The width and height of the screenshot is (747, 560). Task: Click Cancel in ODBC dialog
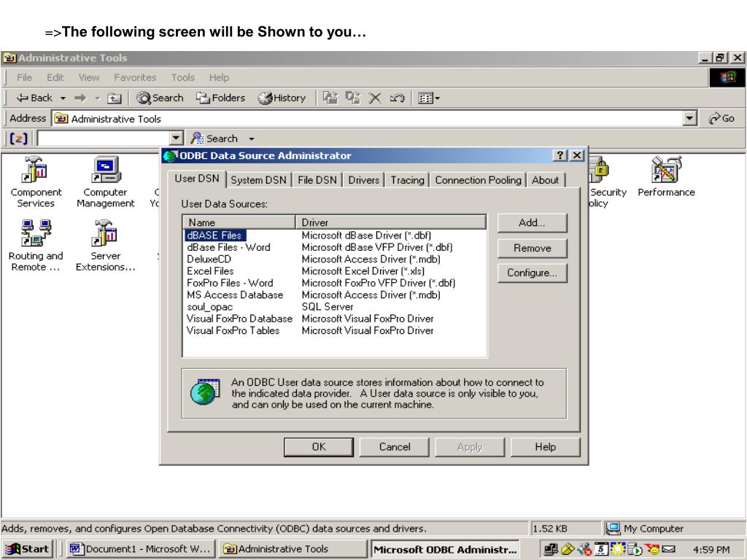pos(395,447)
